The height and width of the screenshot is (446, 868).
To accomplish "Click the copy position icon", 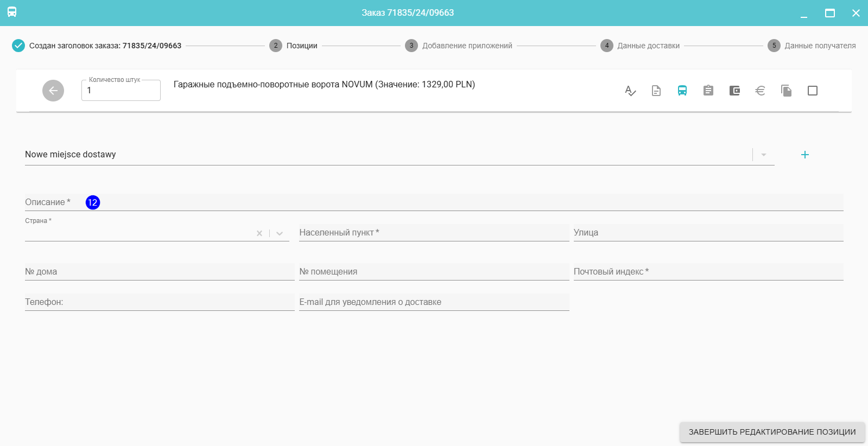I will 786,91.
